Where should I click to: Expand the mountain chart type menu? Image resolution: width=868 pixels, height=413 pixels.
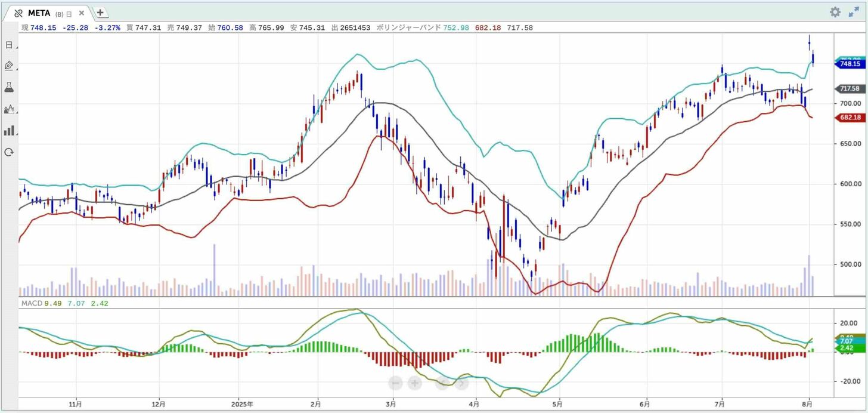pos(9,109)
